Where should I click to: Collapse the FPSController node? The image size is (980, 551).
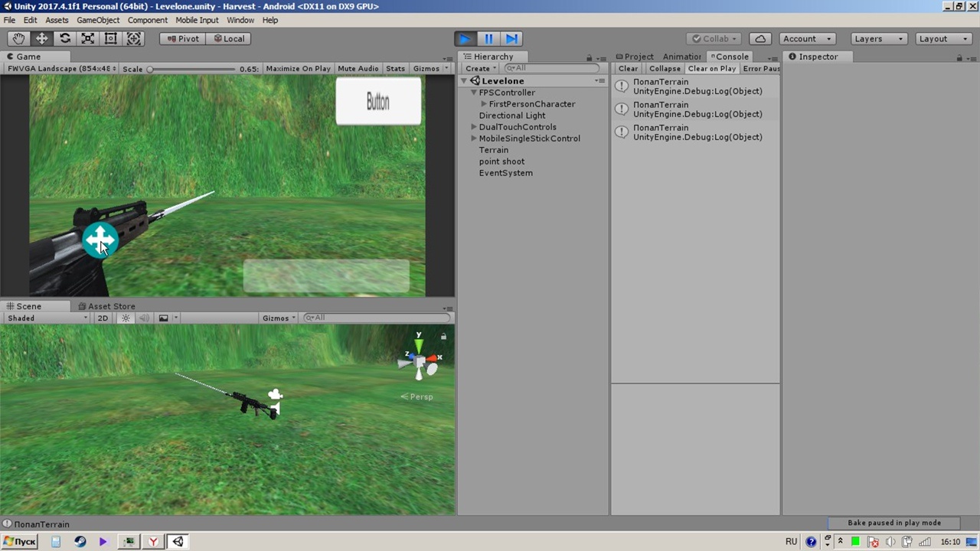coord(474,93)
